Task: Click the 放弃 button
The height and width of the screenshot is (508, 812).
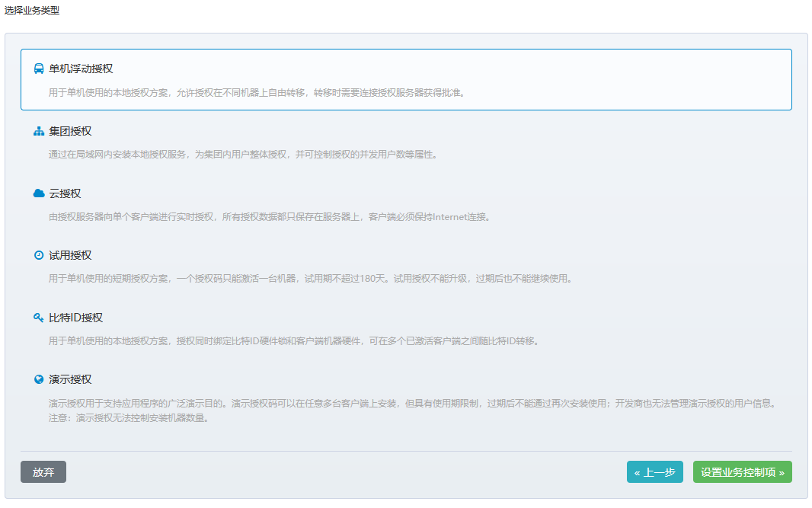Action: click(43, 471)
